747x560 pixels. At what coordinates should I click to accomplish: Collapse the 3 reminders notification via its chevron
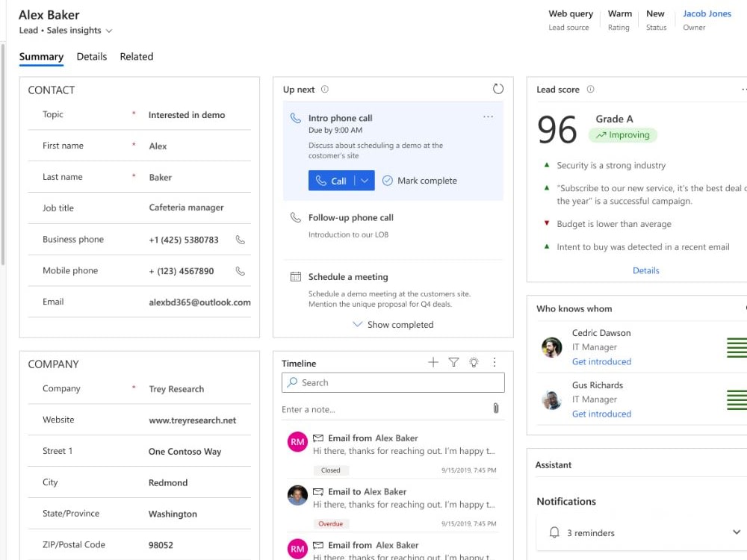tap(737, 532)
